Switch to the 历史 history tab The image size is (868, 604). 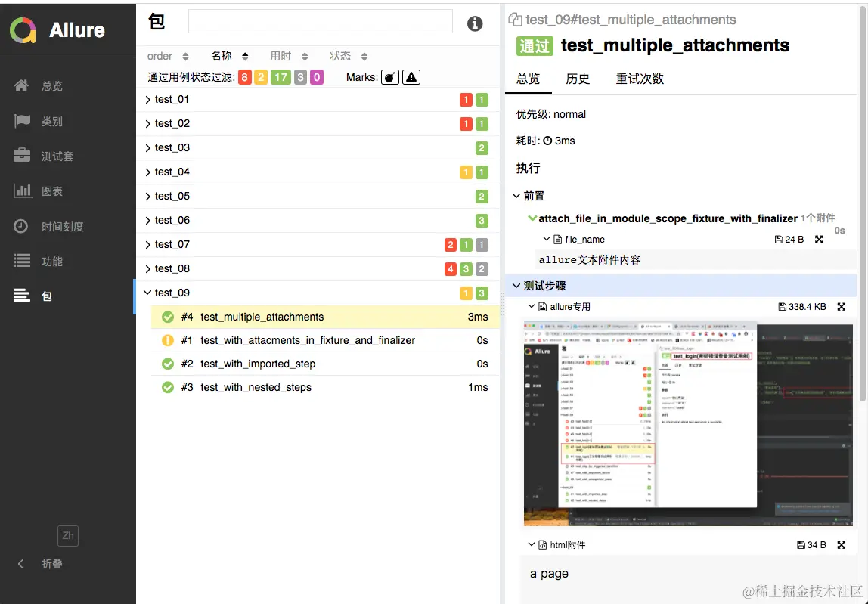578,79
